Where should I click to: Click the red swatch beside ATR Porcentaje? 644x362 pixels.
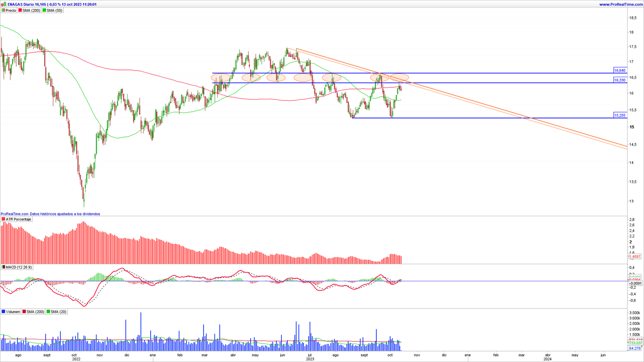click(x=3, y=219)
